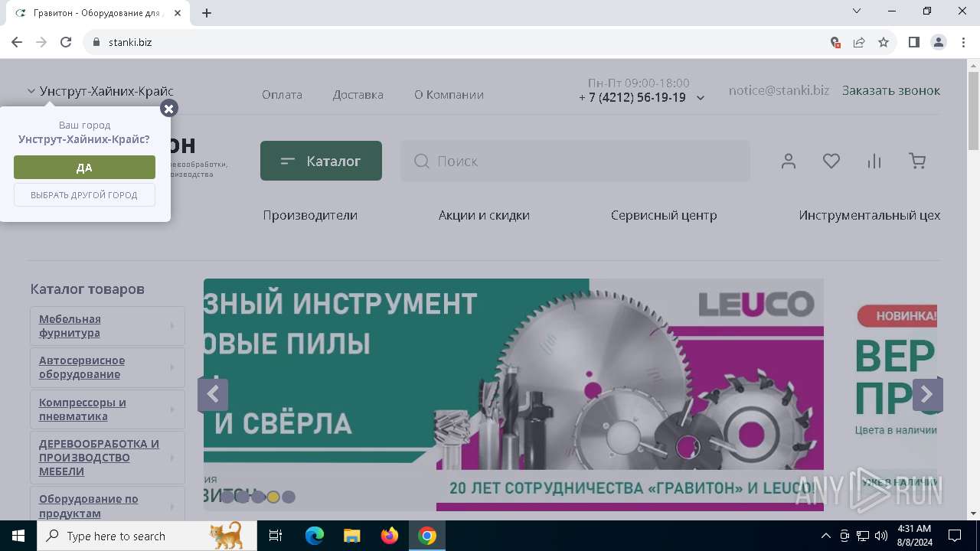
Task: Open the НОВИНКА side banner
Action: (x=896, y=394)
